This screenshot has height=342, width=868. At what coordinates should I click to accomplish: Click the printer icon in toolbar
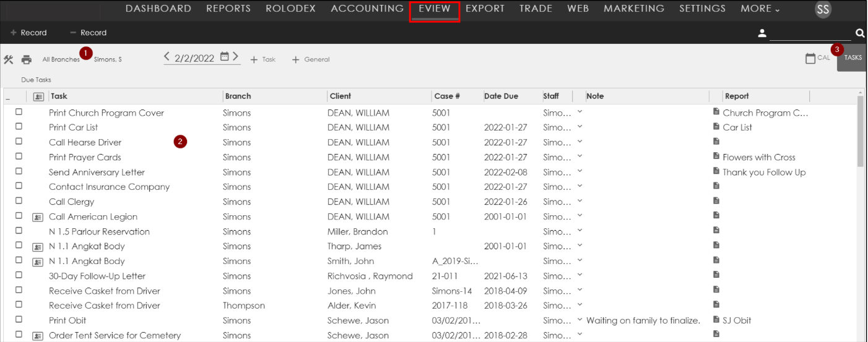27,60
